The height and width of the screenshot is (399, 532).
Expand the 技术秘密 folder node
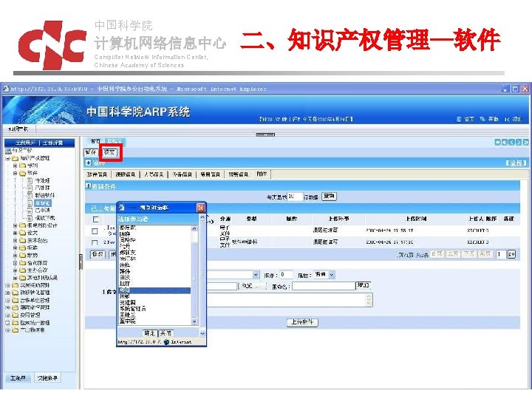pos(16,240)
